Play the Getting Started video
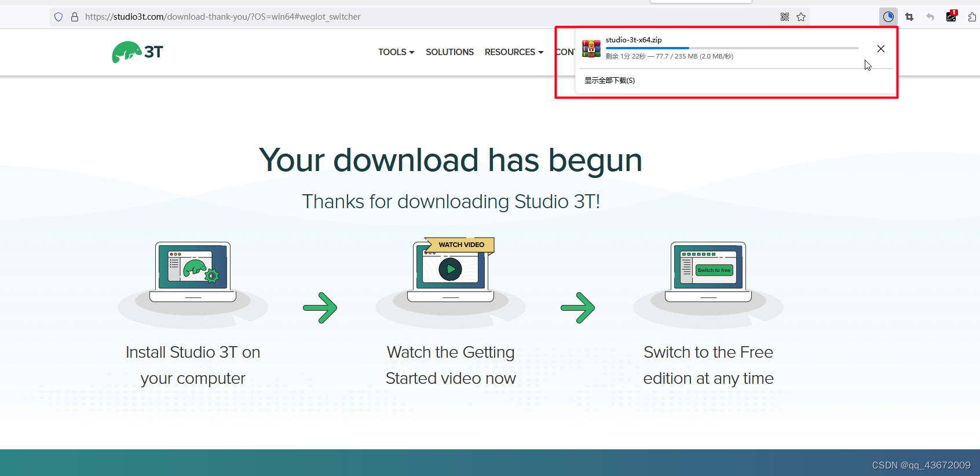This screenshot has width=980, height=476. pyautogui.click(x=451, y=269)
